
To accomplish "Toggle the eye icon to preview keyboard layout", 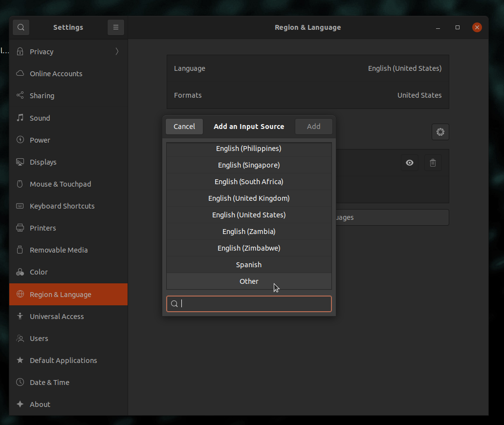I will pyautogui.click(x=410, y=163).
